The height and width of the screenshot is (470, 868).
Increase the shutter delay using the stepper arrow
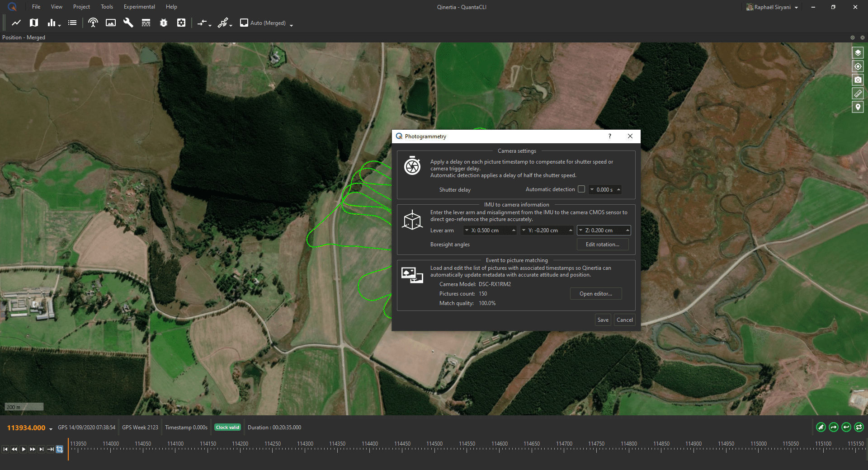pos(618,188)
